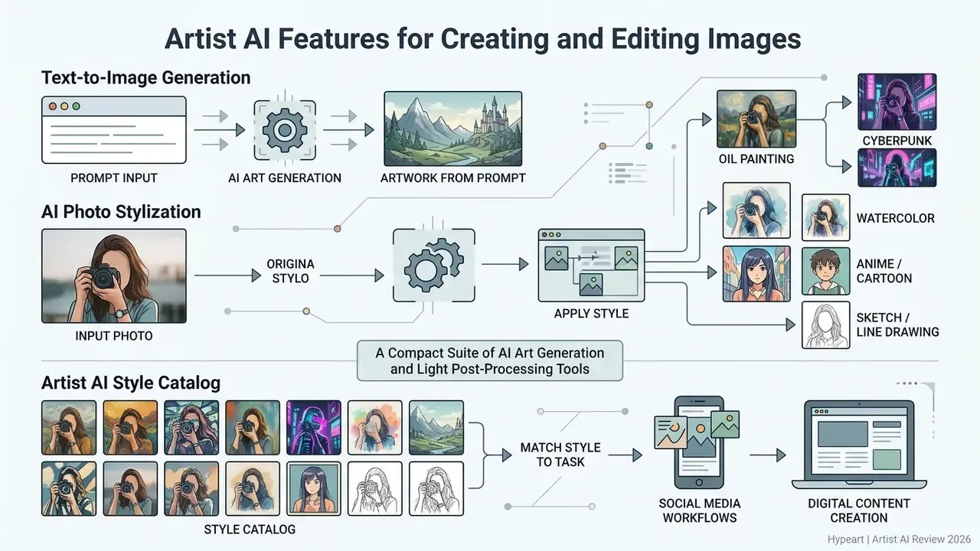Choose the neon cyberpunk style in Style Catalog
Viewport: 980px width, 551px height.
coord(314,428)
